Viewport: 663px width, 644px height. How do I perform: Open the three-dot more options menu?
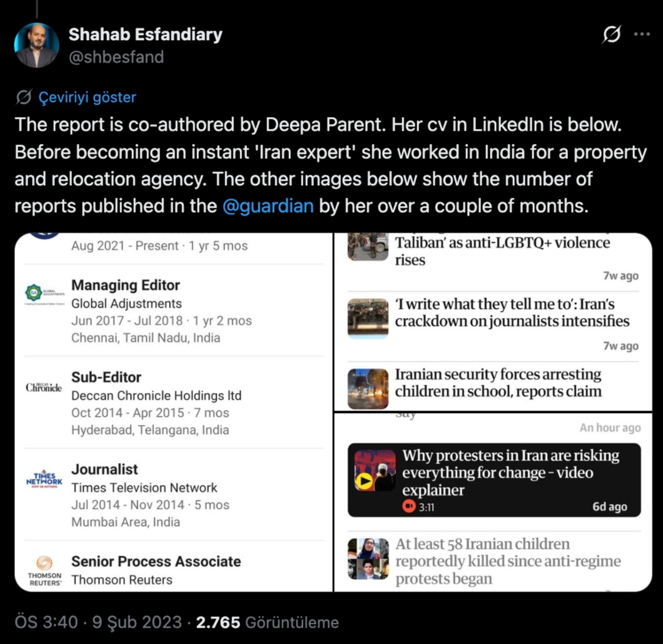pos(642,34)
